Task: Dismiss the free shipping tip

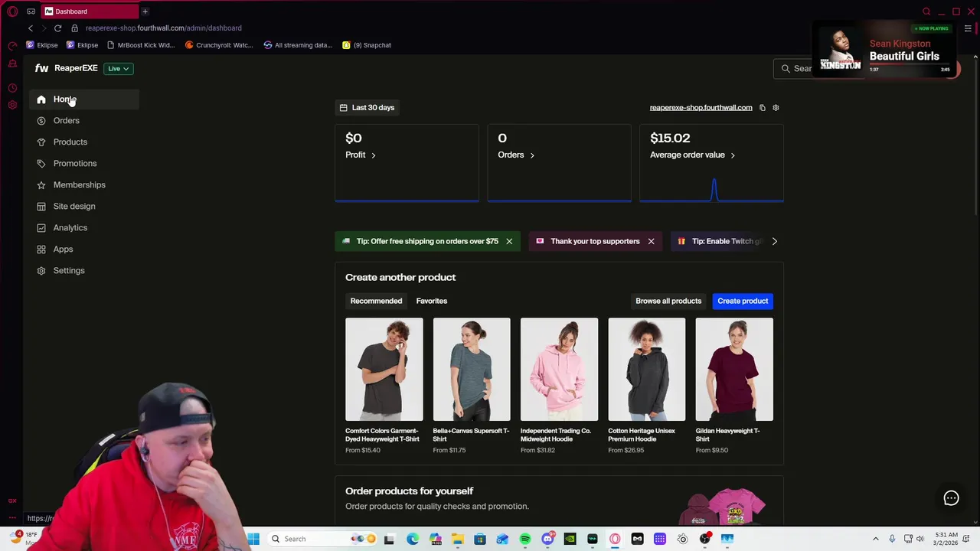Action: coord(509,241)
